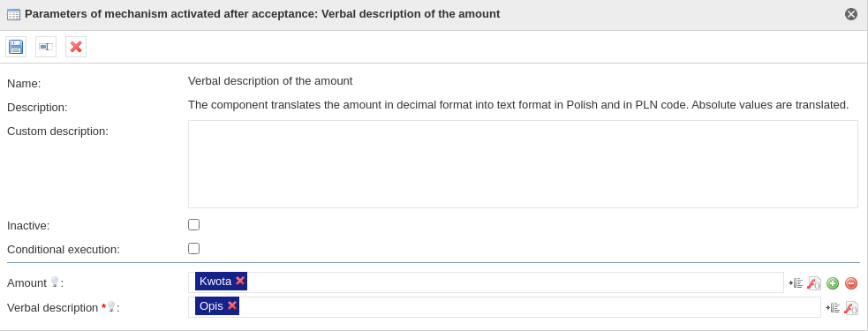Click the Verbal description field's empty area
The height and width of the screenshot is (331, 868).
tap(529, 307)
